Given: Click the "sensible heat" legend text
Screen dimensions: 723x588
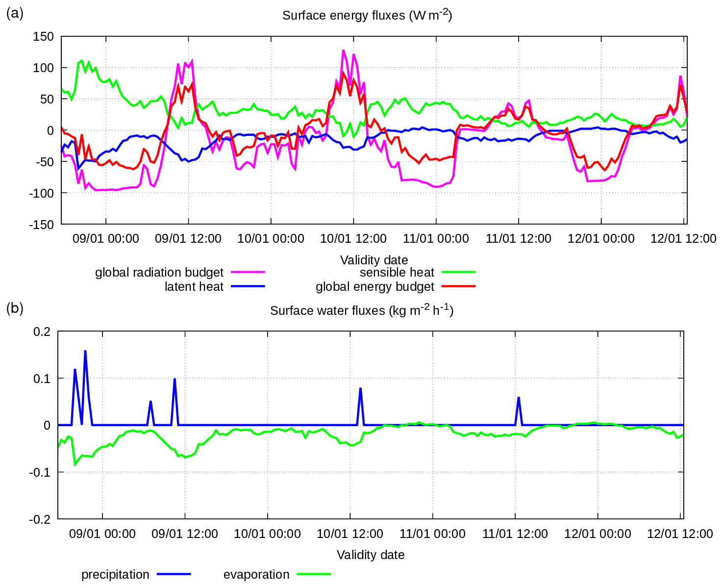Looking at the screenshot, I should [x=397, y=272].
